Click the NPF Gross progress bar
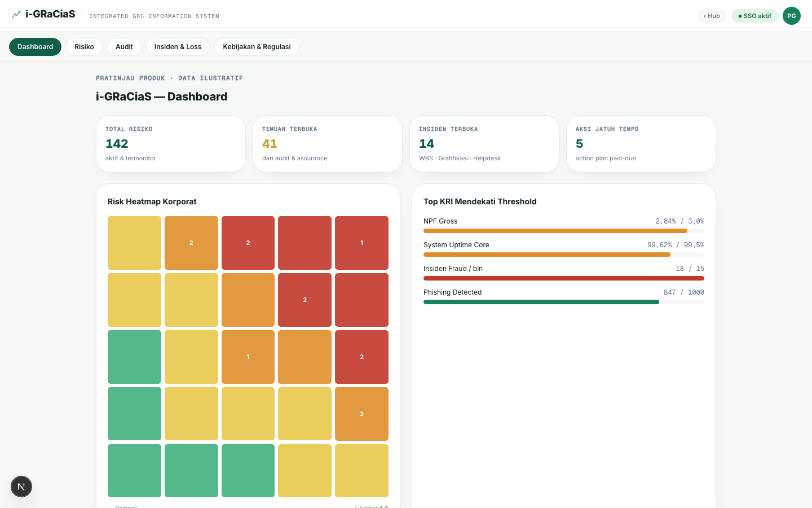The image size is (812, 508). pyautogui.click(x=564, y=231)
